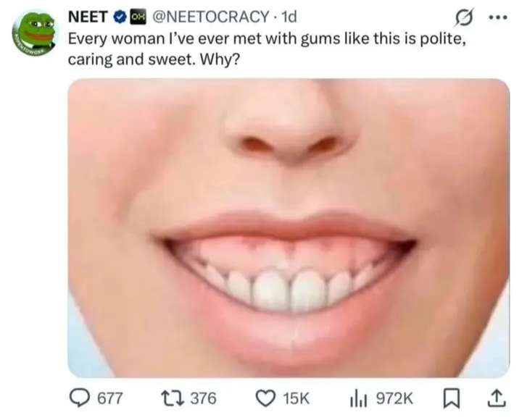
Task: Click the 15K likes count
Action: (296, 398)
